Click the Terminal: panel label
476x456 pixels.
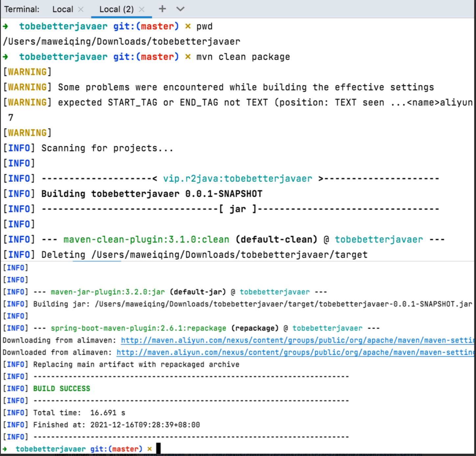click(x=22, y=9)
